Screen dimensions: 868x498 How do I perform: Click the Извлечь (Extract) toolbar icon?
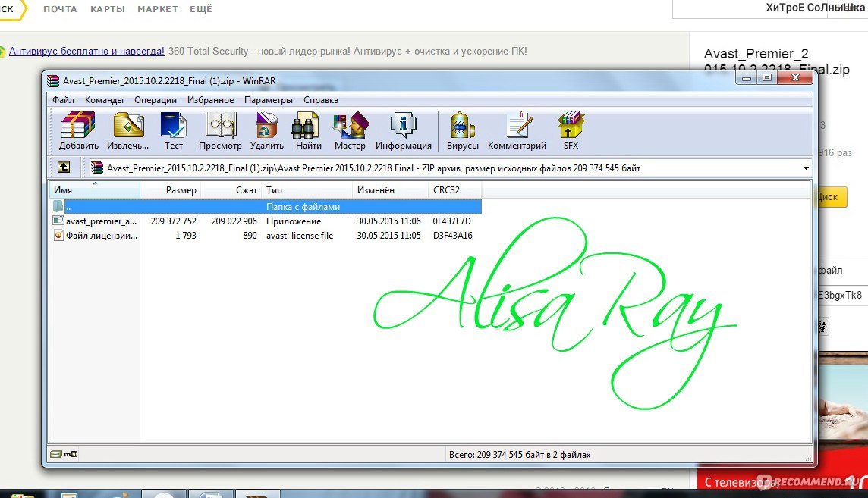tap(128, 130)
